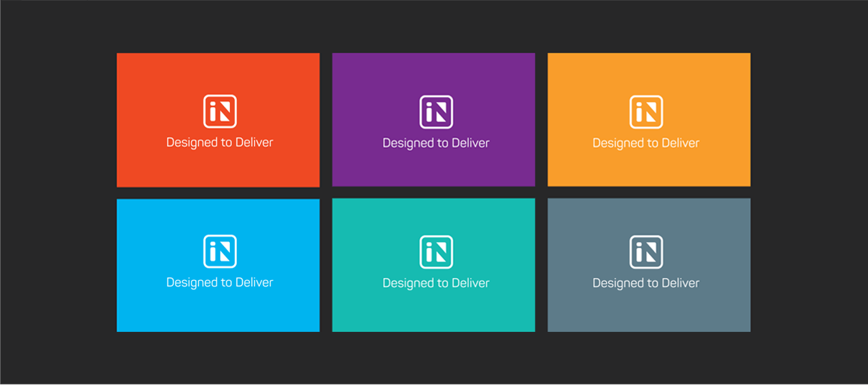Click the iN logo on the yellow-orange card

(x=646, y=112)
